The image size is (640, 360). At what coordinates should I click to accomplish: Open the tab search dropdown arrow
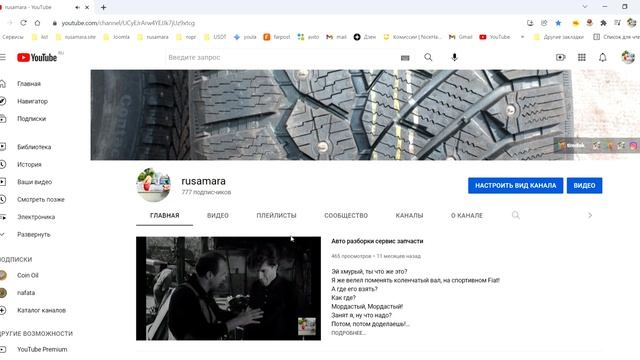point(584,7)
